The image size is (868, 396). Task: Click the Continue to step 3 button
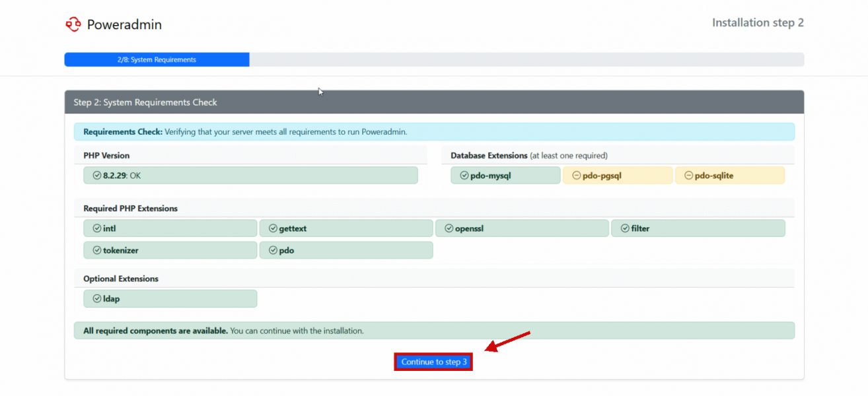coord(434,362)
